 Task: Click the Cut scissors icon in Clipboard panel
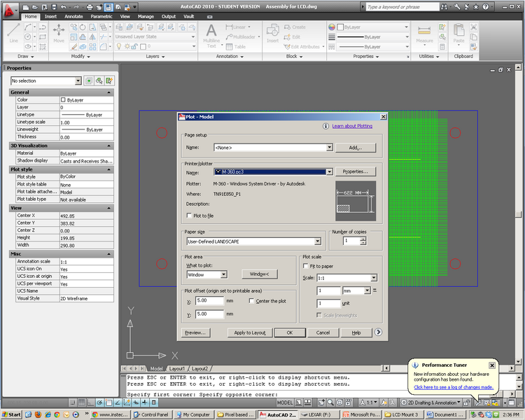click(473, 27)
